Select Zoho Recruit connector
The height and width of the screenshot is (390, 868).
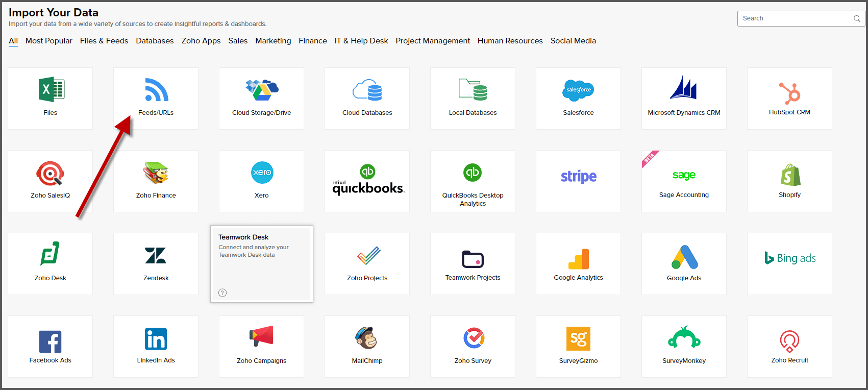pyautogui.click(x=789, y=347)
